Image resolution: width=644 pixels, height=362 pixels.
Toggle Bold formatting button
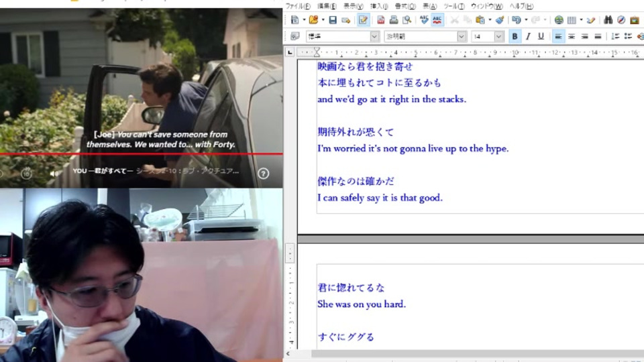coord(515,36)
